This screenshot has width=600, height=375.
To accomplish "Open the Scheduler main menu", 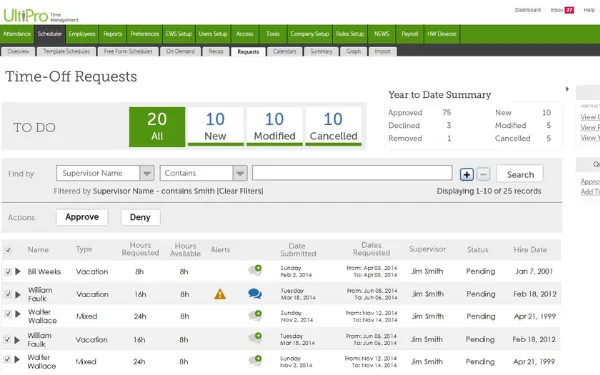I will click(x=50, y=34).
